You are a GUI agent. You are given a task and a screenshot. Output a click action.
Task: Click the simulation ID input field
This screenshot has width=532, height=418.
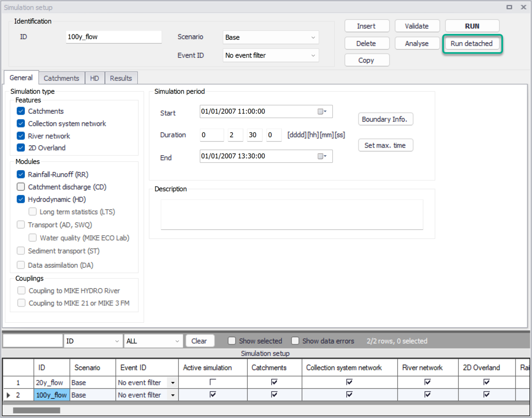(114, 37)
